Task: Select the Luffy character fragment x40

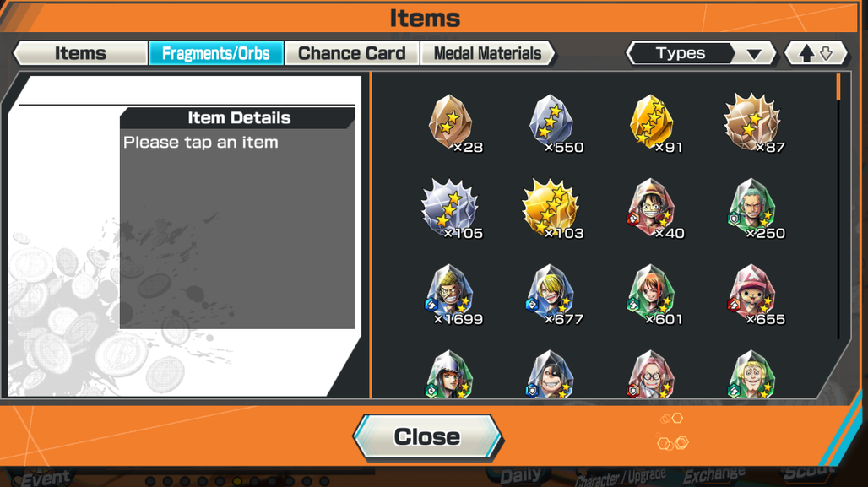Action: pyautogui.click(x=654, y=209)
